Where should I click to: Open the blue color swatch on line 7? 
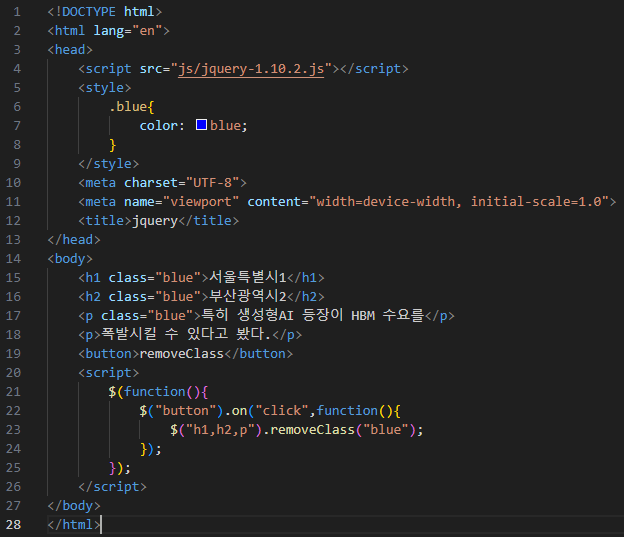(x=201, y=125)
